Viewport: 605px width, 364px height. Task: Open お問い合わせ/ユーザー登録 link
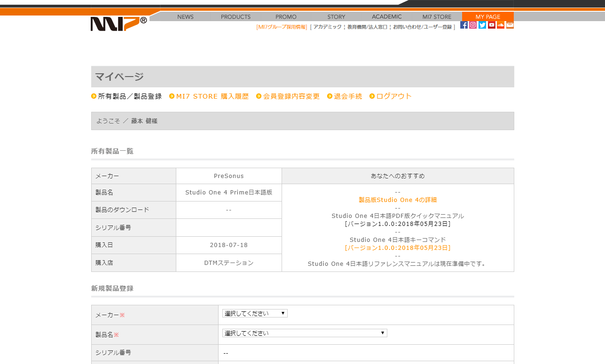(x=423, y=27)
